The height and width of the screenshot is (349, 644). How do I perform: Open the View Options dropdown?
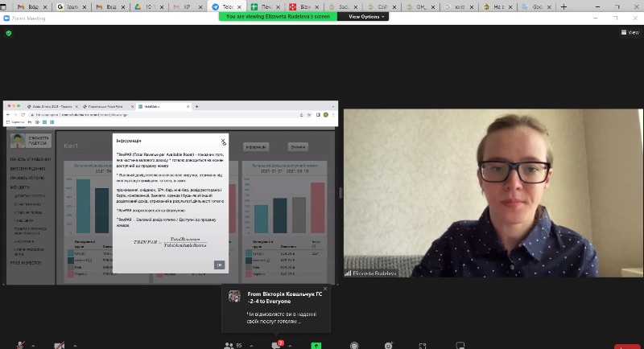click(x=367, y=16)
